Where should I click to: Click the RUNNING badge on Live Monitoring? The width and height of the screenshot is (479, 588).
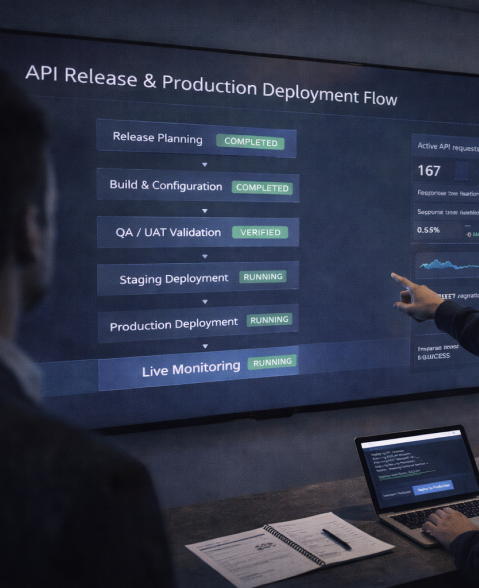pyautogui.click(x=272, y=362)
